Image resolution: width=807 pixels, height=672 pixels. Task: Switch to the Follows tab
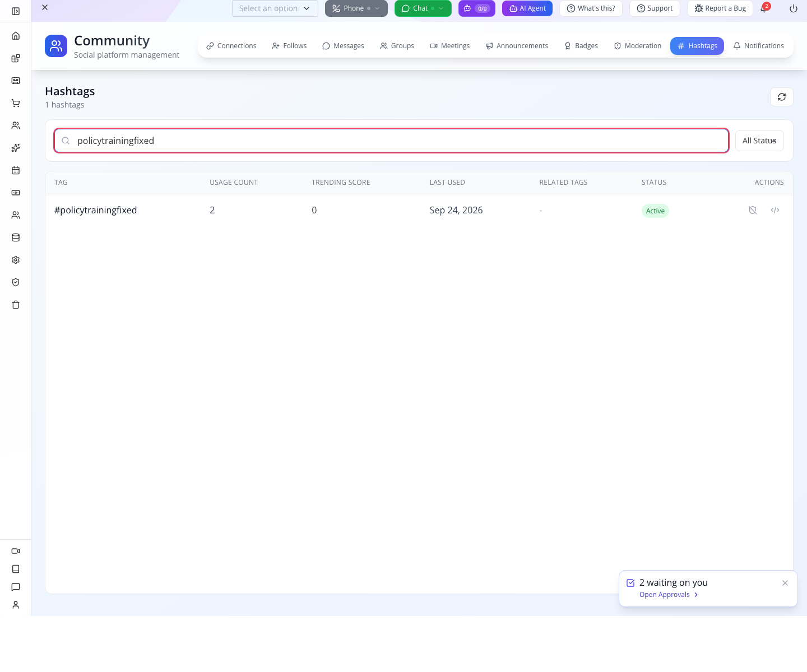(289, 46)
